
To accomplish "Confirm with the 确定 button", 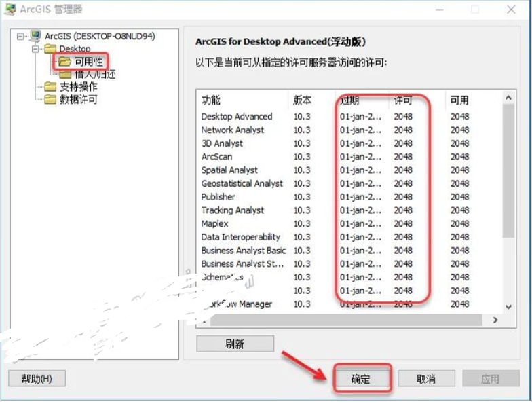I will click(x=360, y=379).
